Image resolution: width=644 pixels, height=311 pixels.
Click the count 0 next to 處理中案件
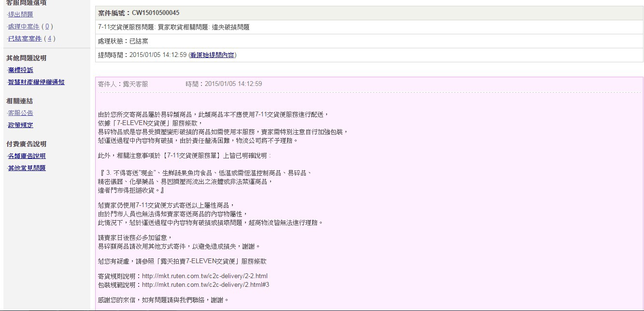pyautogui.click(x=47, y=27)
